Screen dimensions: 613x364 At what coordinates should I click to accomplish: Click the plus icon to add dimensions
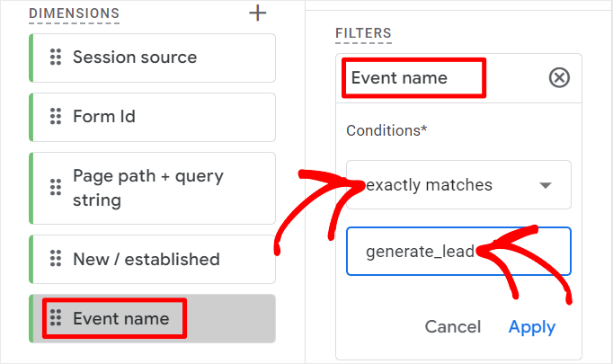pyautogui.click(x=258, y=13)
